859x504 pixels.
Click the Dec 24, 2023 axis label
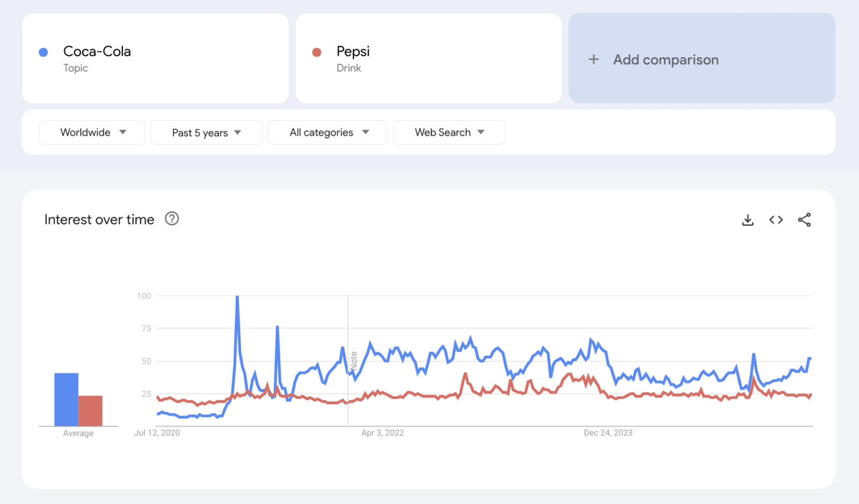(608, 433)
